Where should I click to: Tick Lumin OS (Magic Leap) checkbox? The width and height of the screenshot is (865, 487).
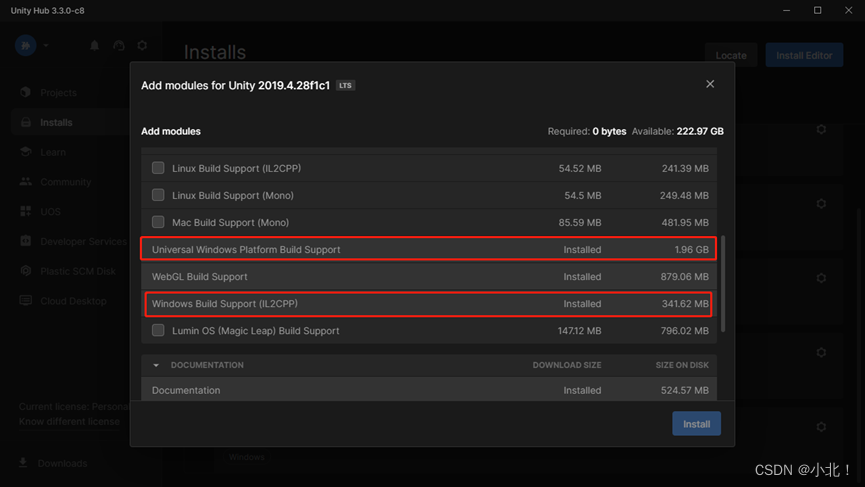tap(158, 330)
